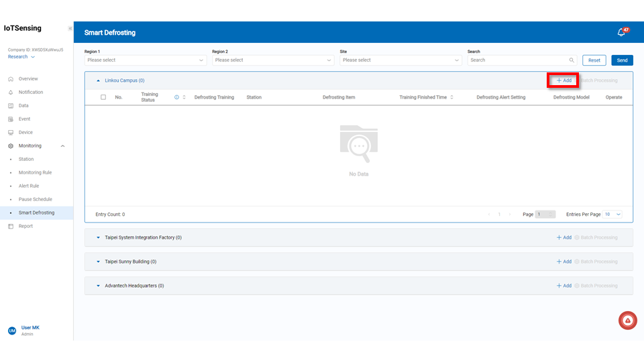Open the Overview menu item
Image resolution: width=644 pixels, height=362 pixels.
28,79
